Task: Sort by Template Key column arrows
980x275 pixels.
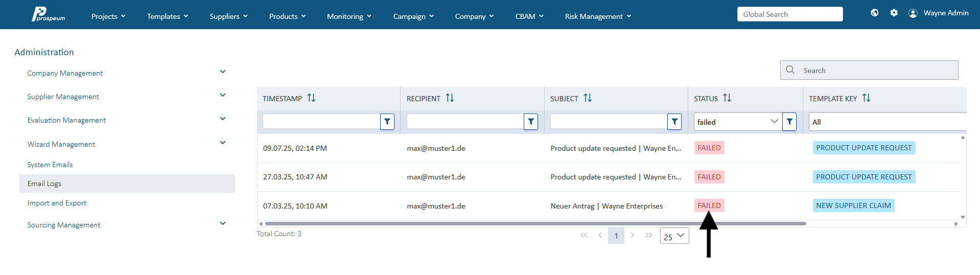Action: (x=866, y=98)
